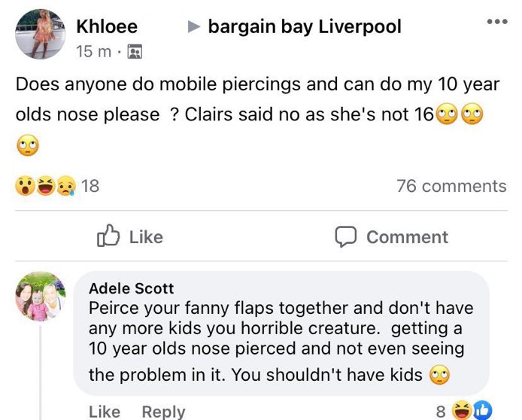The width and height of the screenshot is (522, 420).
Task: Click the thumbs-up Like icon under the post
Action: [109, 236]
